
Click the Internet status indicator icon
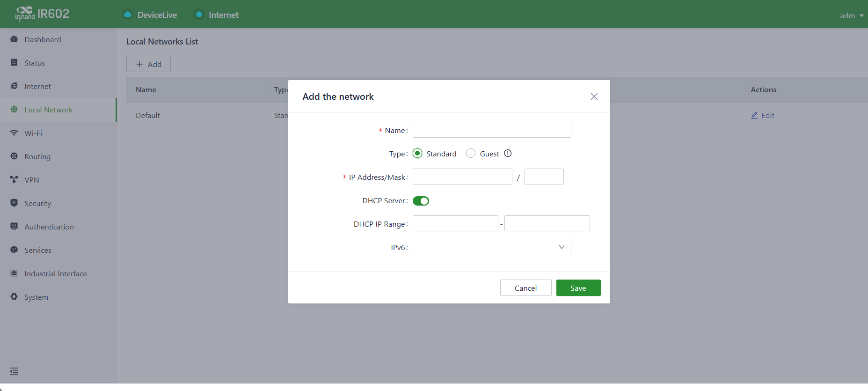tap(199, 15)
